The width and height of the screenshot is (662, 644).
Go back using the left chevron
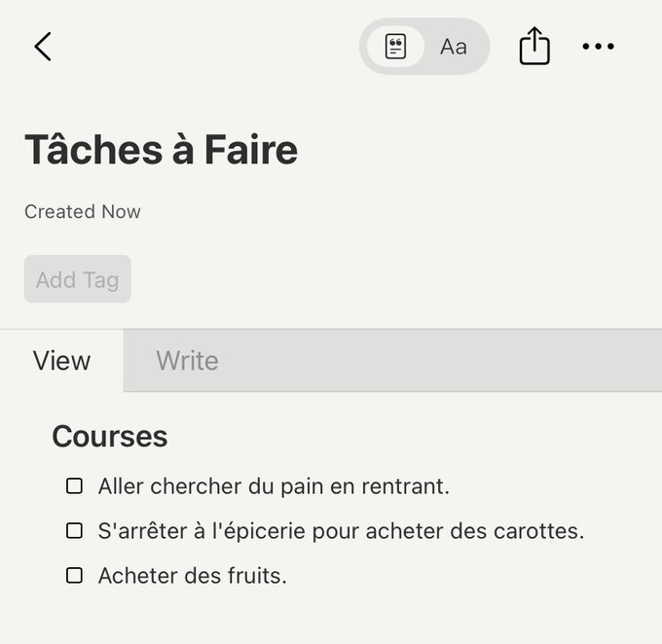coord(43,46)
